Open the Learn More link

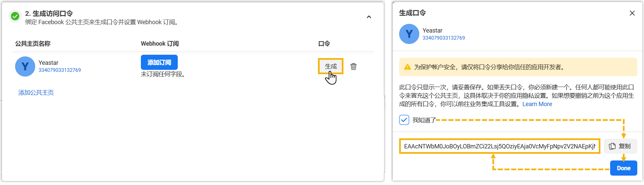pos(537,104)
